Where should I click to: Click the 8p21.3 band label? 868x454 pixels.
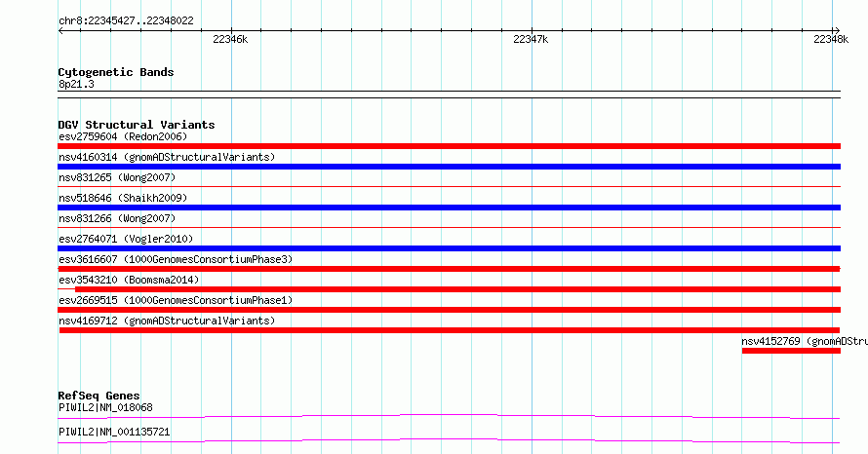(x=76, y=84)
